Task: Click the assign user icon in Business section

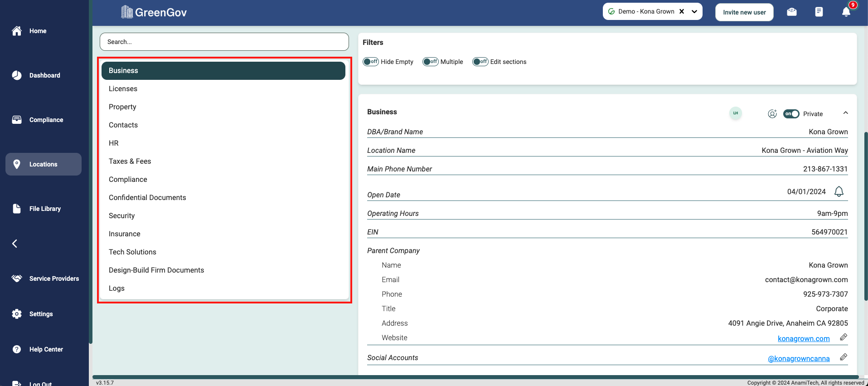Action: pos(772,114)
